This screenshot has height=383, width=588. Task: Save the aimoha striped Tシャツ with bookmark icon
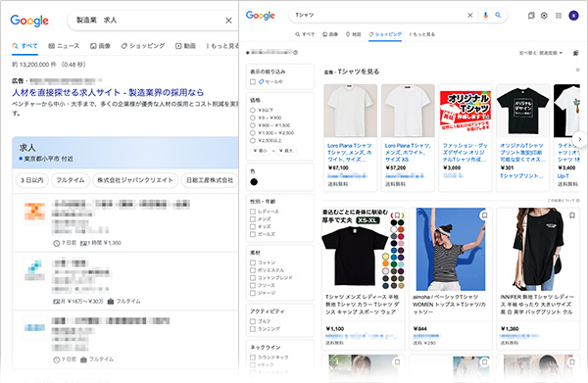(x=484, y=215)
